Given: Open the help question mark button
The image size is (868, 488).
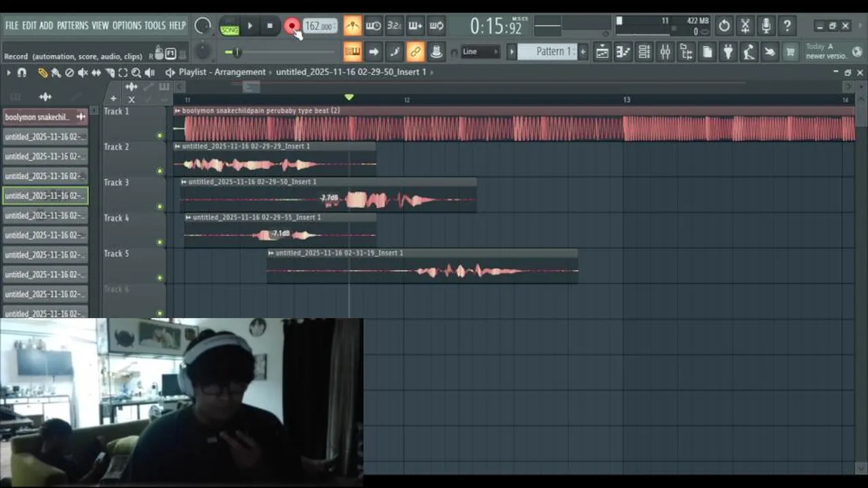Looking at the screenshot, I should pos(787,26).
